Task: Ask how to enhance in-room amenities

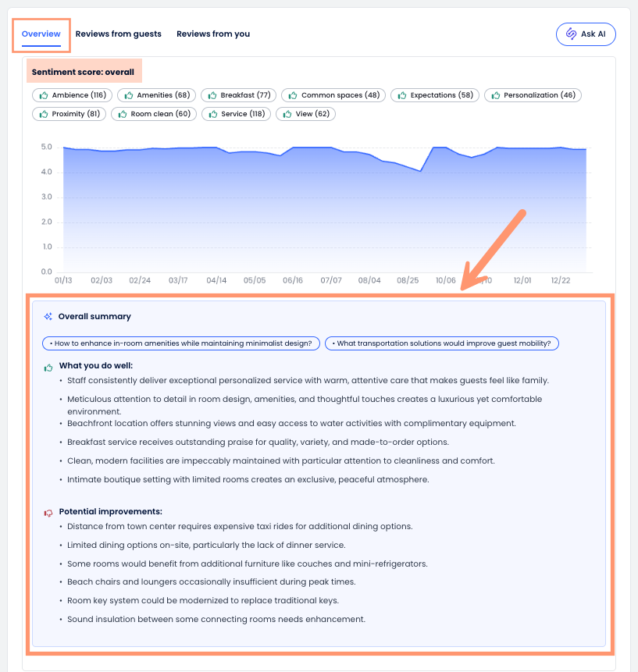Action: click(180, 343)
